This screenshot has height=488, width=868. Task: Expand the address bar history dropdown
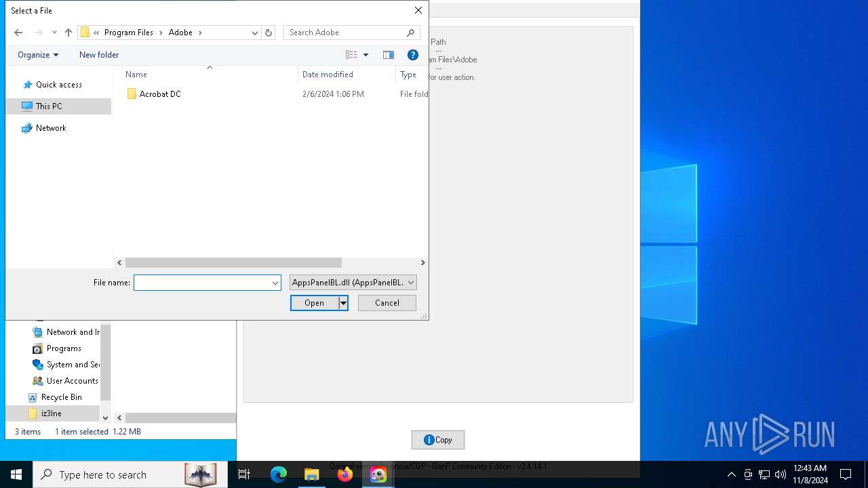click(x=255, y=33)
